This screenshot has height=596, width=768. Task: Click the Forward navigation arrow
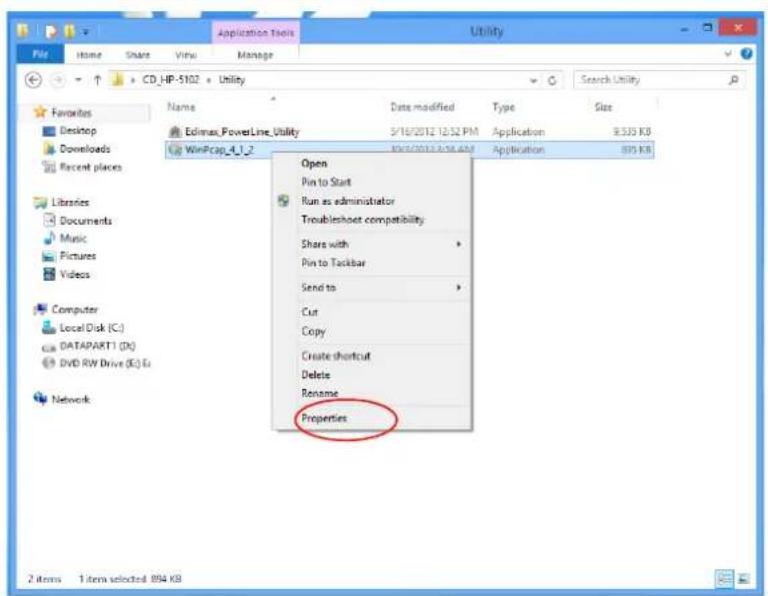(58, 80)
